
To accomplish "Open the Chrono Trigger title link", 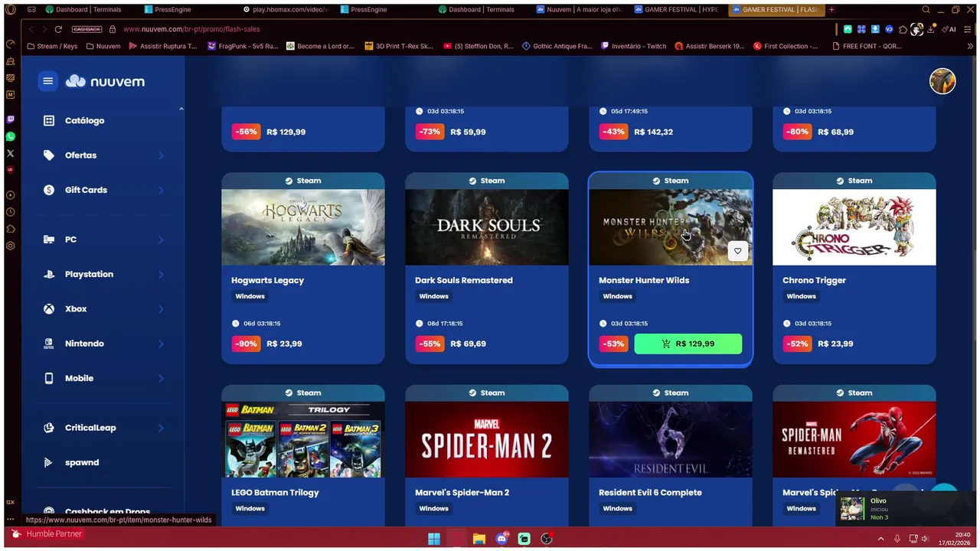I will click(x=814, y=280).
